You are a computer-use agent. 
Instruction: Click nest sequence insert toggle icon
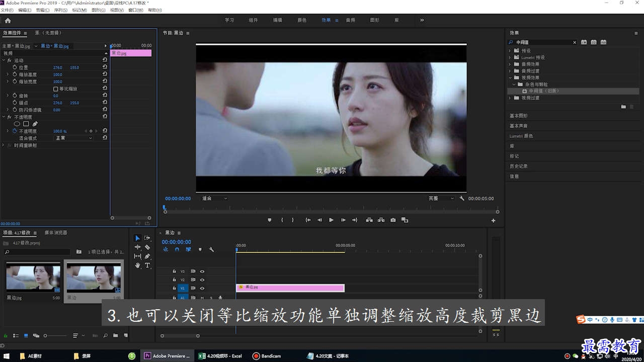tap(166, 249)
